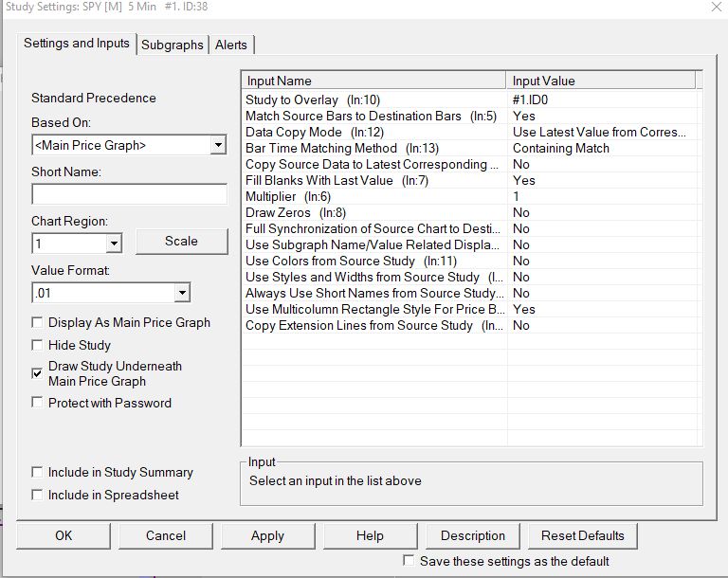Viewport: 728px width, 578px height.
Task: Open the Alerts tab
Action: click(x=231, y=45)
